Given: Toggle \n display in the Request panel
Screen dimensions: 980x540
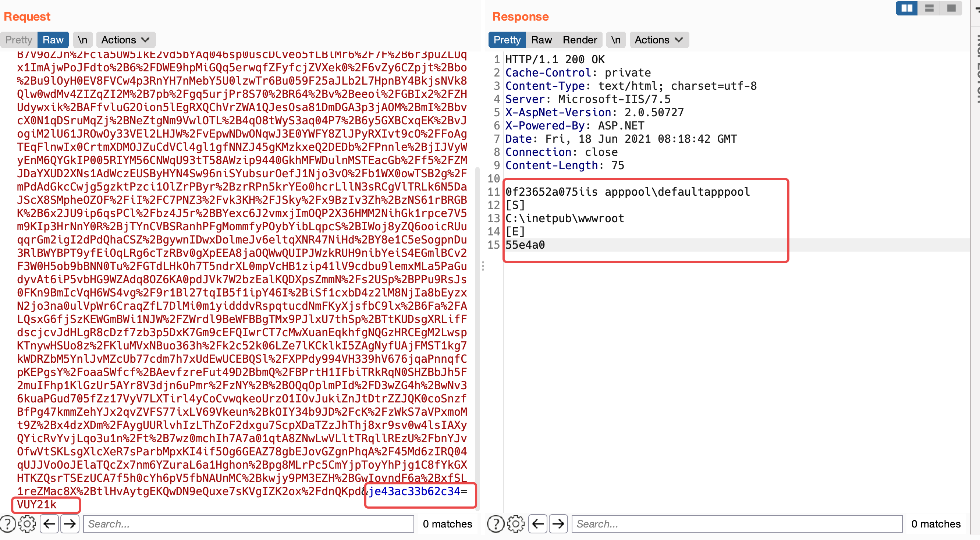Looking at the screenshot, I should (x=82, y=40).
